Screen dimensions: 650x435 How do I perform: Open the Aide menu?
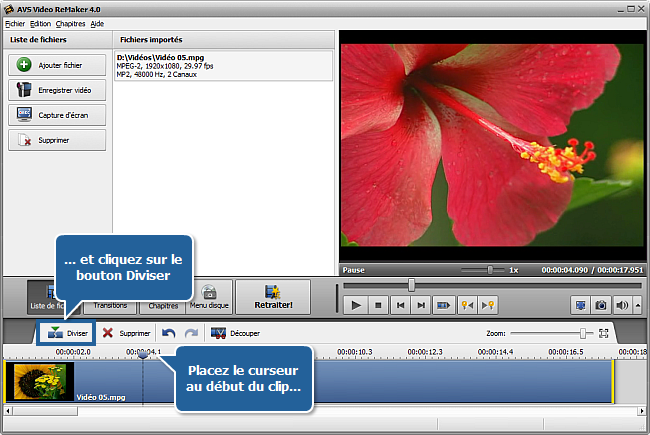(97, 23)
